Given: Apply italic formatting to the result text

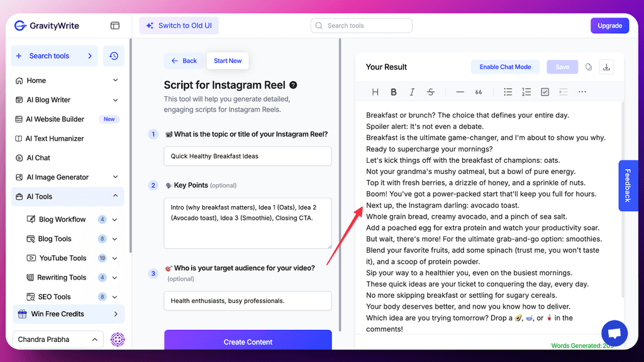Looking at the screenshot, I should point(412,92).
